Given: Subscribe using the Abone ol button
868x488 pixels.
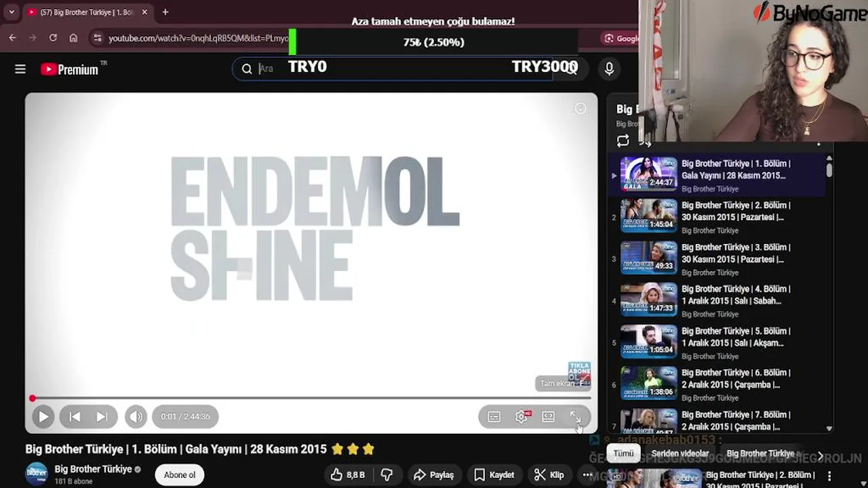Looking at the screenshot, I should (x=180, y=475).
